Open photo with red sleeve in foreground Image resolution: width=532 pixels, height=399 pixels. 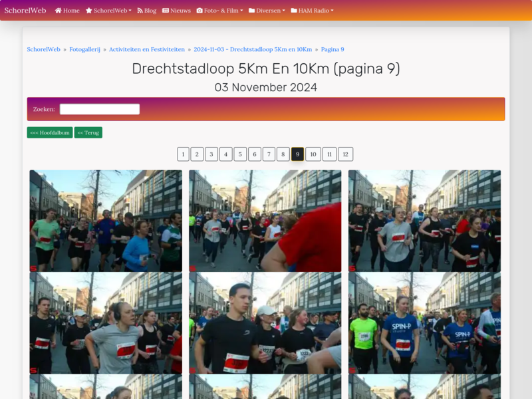pyautogui.click(x=265, y=221)
